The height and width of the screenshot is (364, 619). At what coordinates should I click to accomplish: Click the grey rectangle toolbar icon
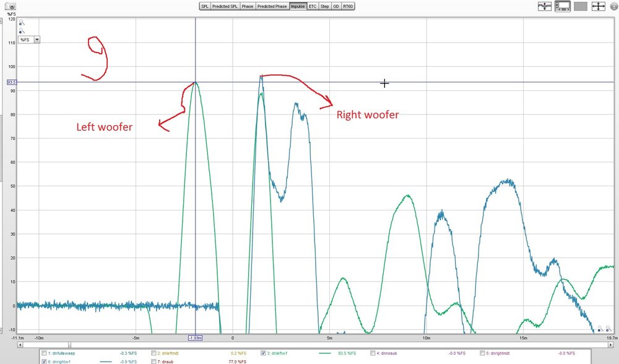[x=581, y=6]
